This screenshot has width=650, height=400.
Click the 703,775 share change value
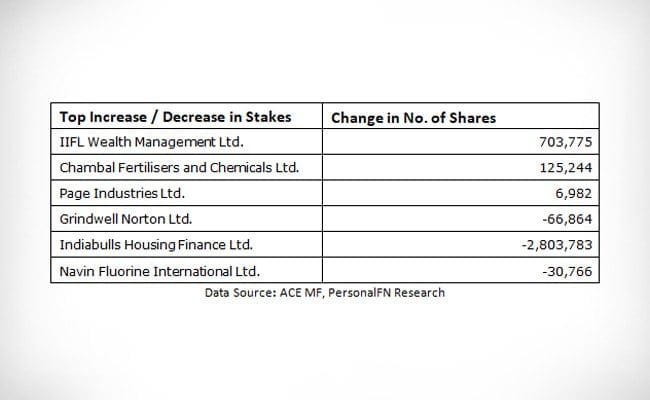(x=566, y=142)
